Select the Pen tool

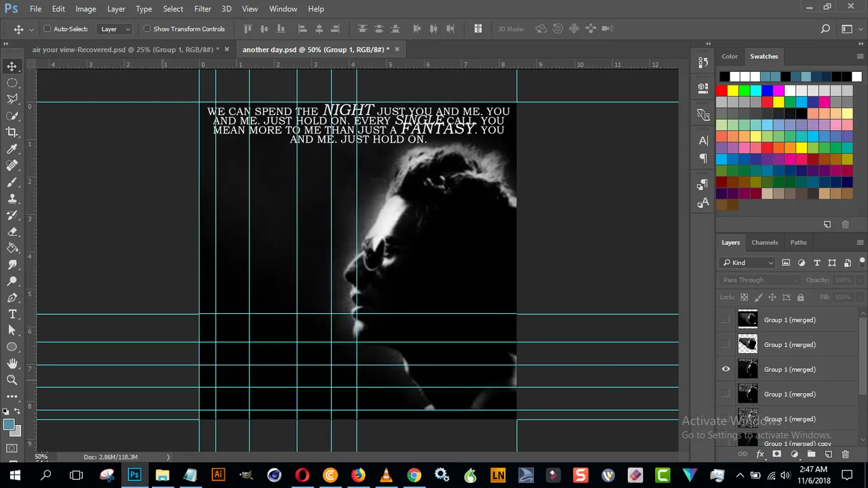click(12, 298)
